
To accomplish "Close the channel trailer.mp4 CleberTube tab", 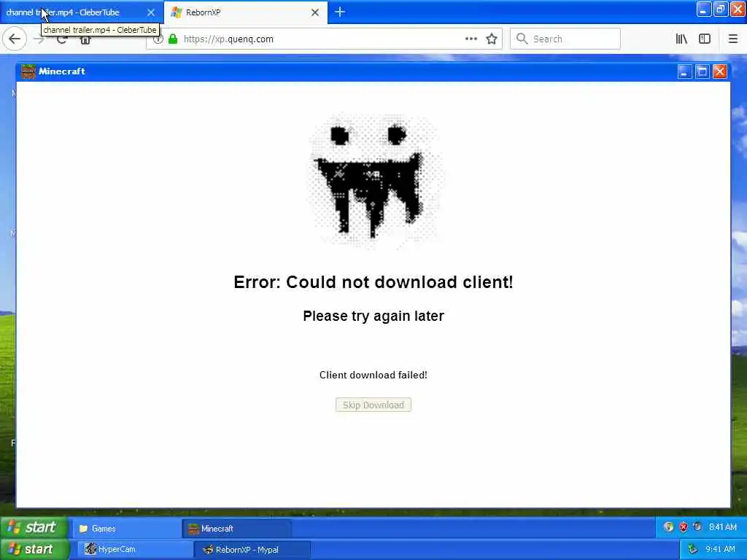I will click(150, 12).
